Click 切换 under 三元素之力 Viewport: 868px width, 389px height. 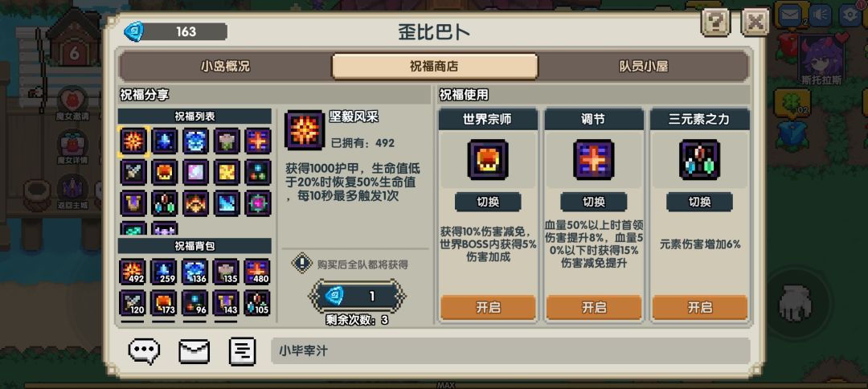tap(700, 202)
